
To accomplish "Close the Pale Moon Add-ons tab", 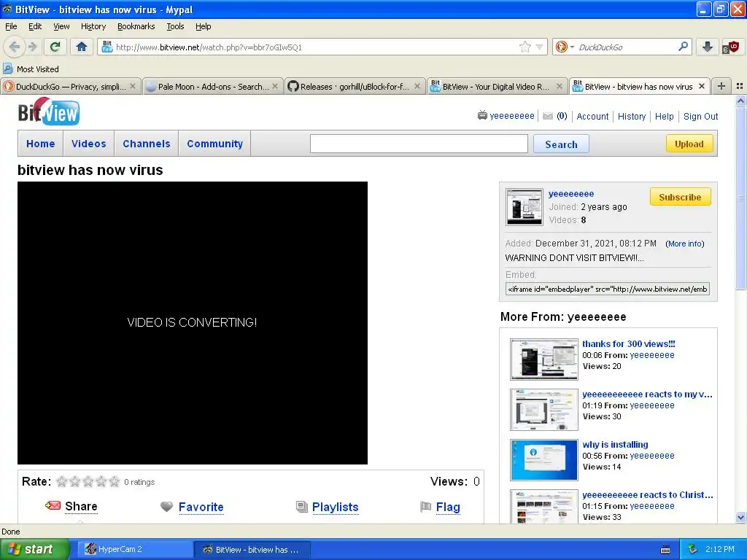I will click(x=275, y=86).
